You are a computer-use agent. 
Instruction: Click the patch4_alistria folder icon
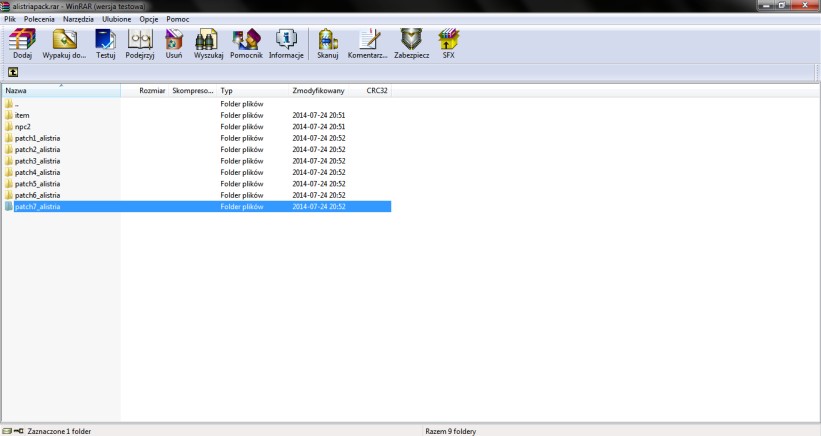9,172
